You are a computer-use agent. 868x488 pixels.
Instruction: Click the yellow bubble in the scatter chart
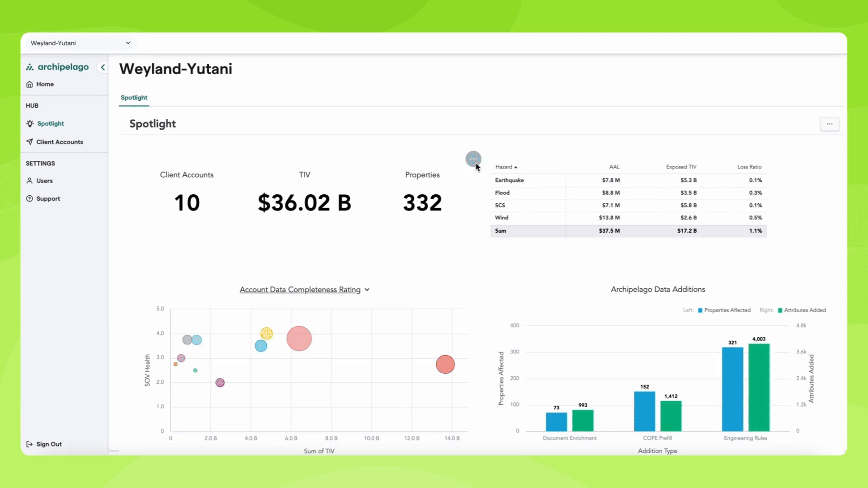point(266,333)
